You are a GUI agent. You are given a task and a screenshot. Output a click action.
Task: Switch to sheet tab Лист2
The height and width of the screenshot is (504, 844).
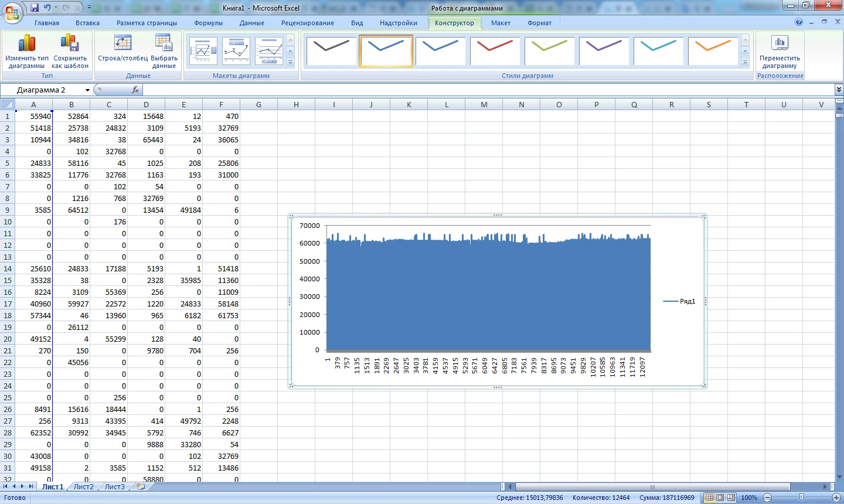(83, 486)
